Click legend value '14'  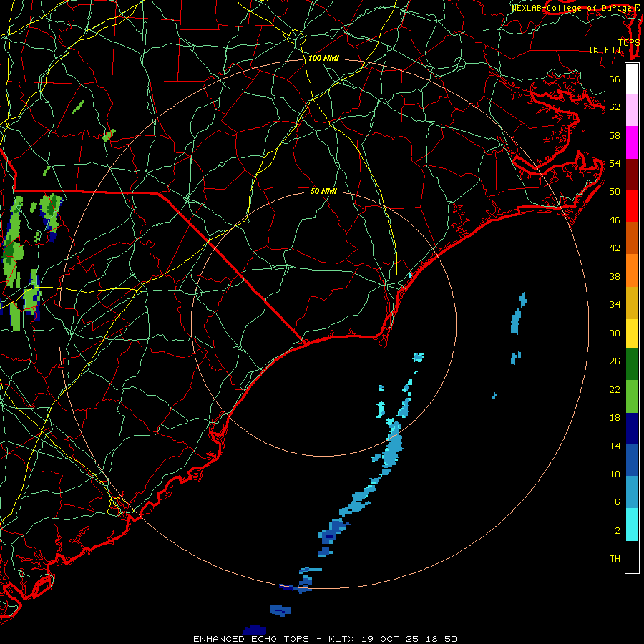pos(615,446)
